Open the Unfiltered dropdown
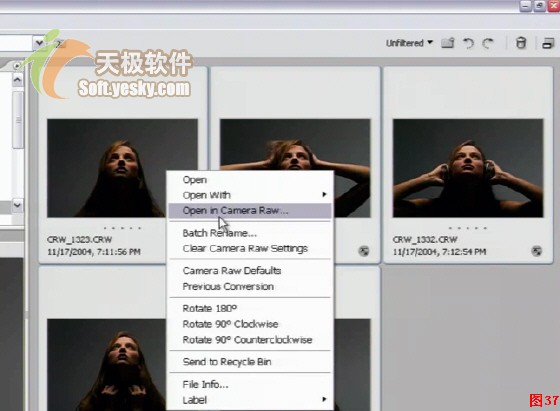 pos(409,43)
